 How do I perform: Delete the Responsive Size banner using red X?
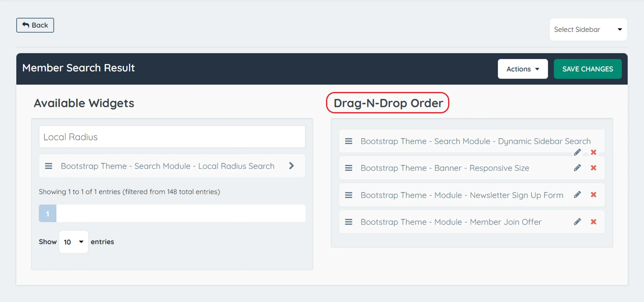594,168
